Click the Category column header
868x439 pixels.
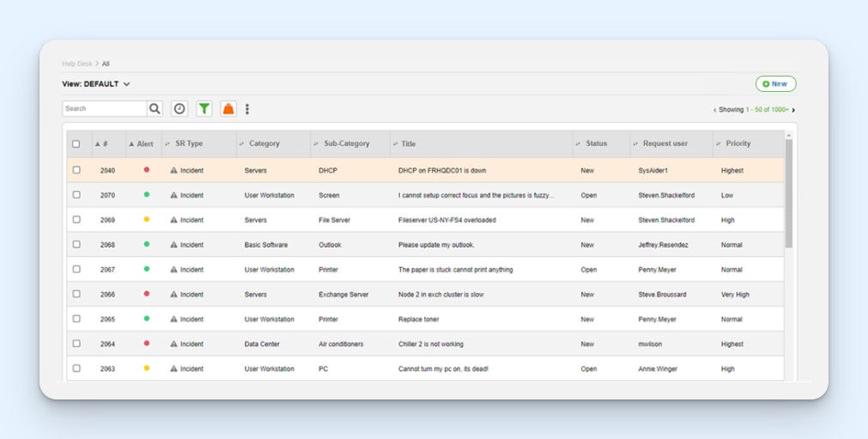[264, 143]
